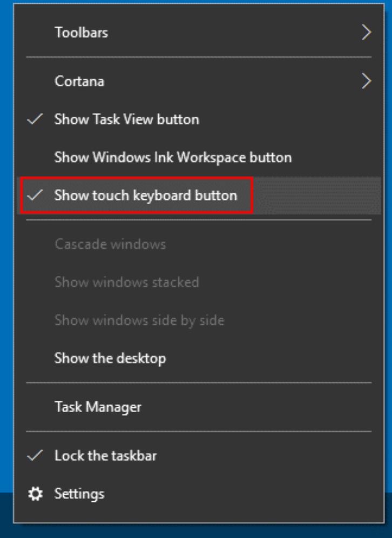Launch Task Manager from the menu
This screenshot has height=538, width=392.
199,407
